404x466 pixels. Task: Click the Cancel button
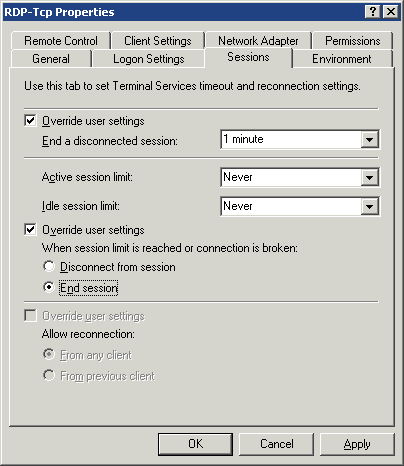point(276,444)
